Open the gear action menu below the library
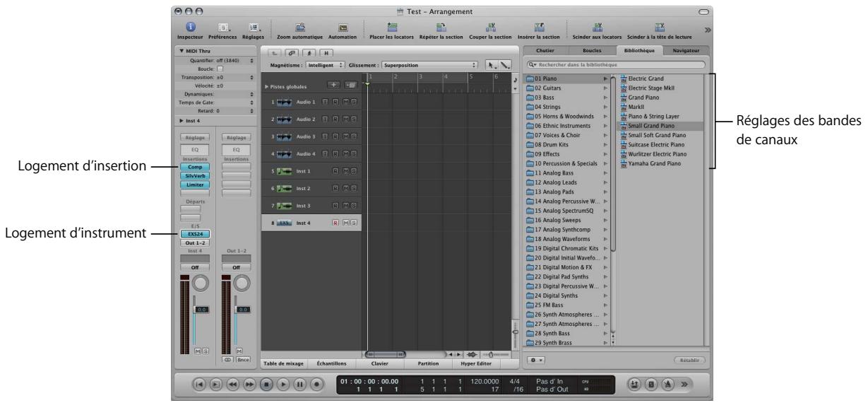The image size is (868, 403). [x=537, y=360]
